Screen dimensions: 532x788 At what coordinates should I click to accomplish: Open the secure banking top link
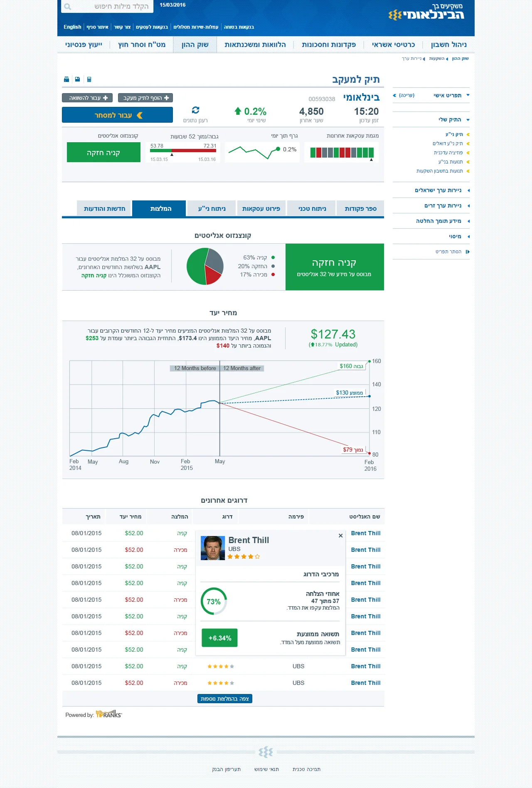tap(239, 27)
